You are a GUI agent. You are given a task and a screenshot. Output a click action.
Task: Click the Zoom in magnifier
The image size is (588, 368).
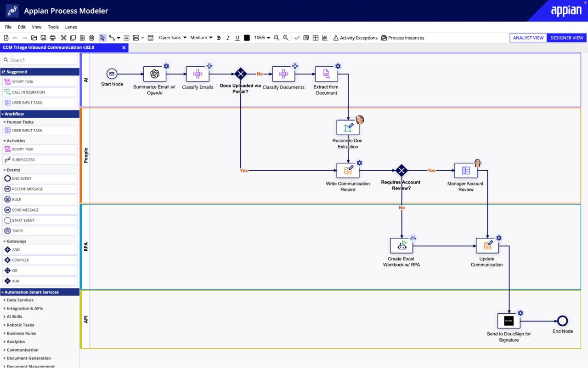[286, 38]
